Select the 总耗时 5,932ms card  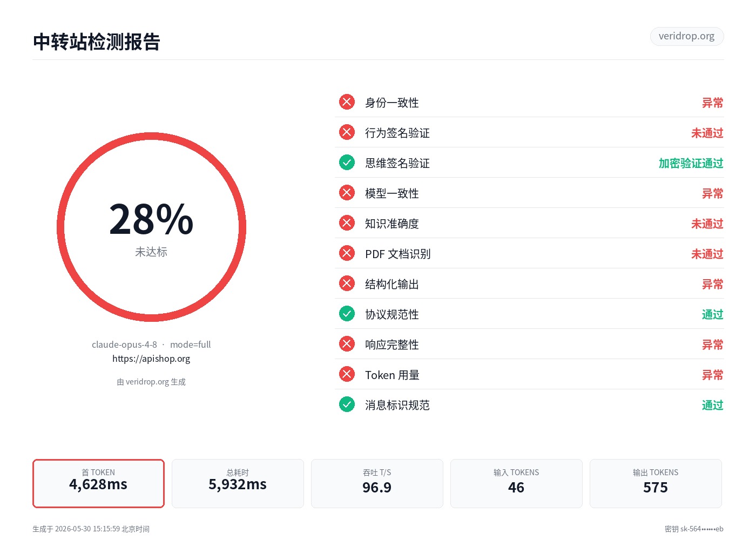click(238, 483)
